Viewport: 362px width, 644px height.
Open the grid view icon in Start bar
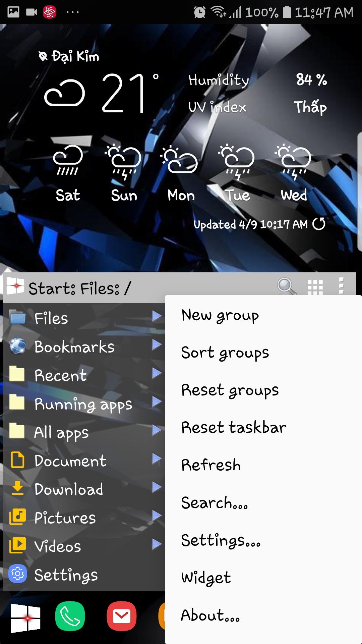315,287
